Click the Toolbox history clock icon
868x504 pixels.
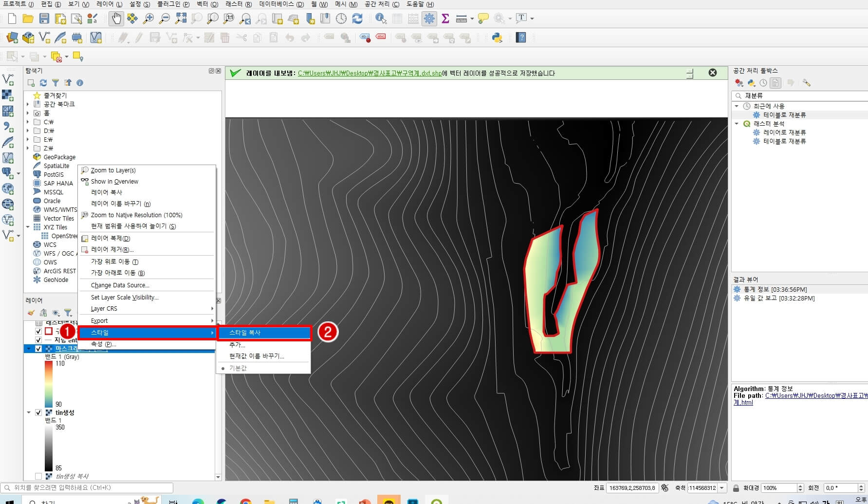tap(763, 83)
